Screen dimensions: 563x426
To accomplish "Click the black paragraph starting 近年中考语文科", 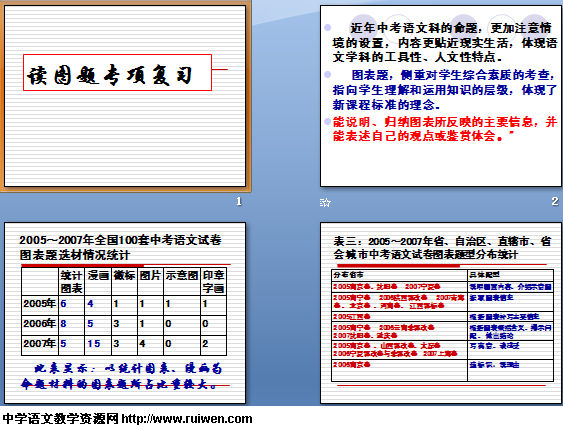I will [x=445, y=42].
